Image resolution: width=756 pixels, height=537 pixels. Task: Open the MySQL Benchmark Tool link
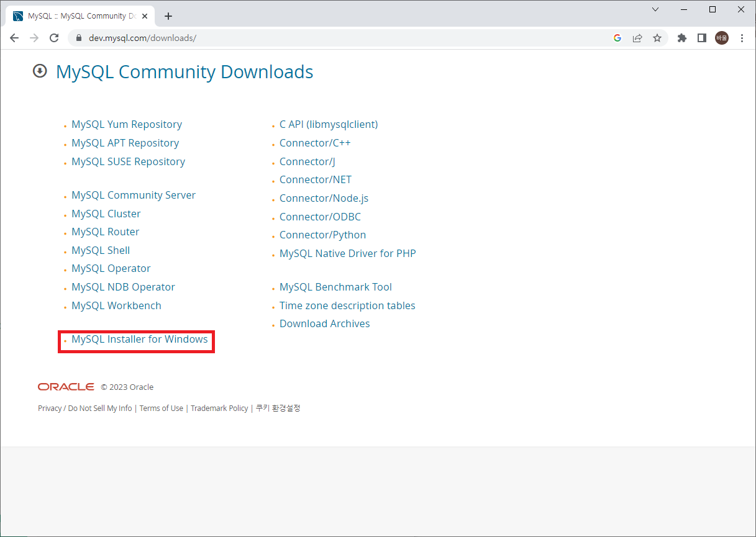(x=335, y=287)
